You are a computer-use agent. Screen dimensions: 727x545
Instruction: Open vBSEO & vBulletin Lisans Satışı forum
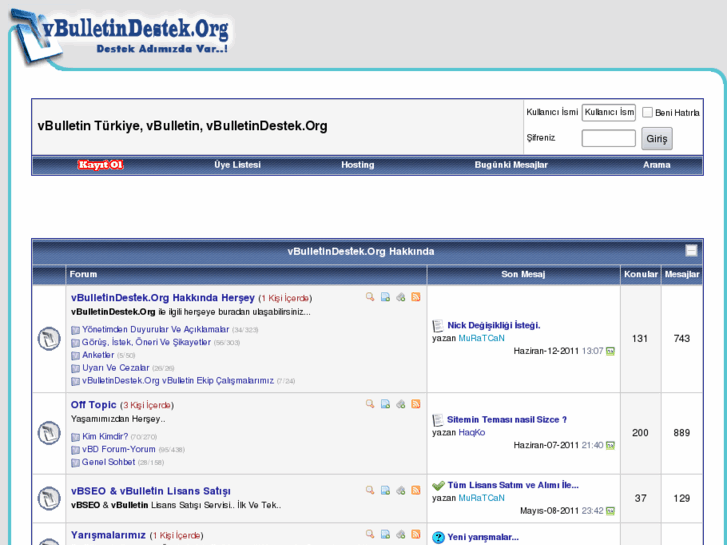click(x=151, y=491)
